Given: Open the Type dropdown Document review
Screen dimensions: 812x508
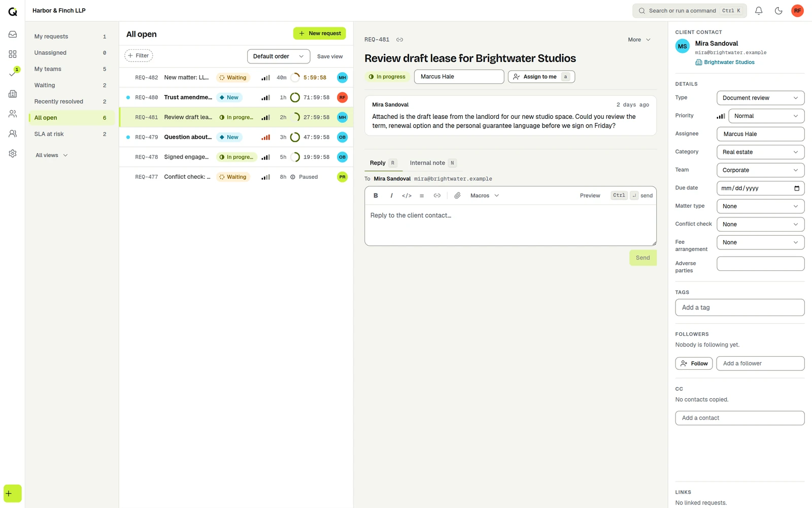Looking at the screenshot, I should pyautogui.click(x=760, y=98).
